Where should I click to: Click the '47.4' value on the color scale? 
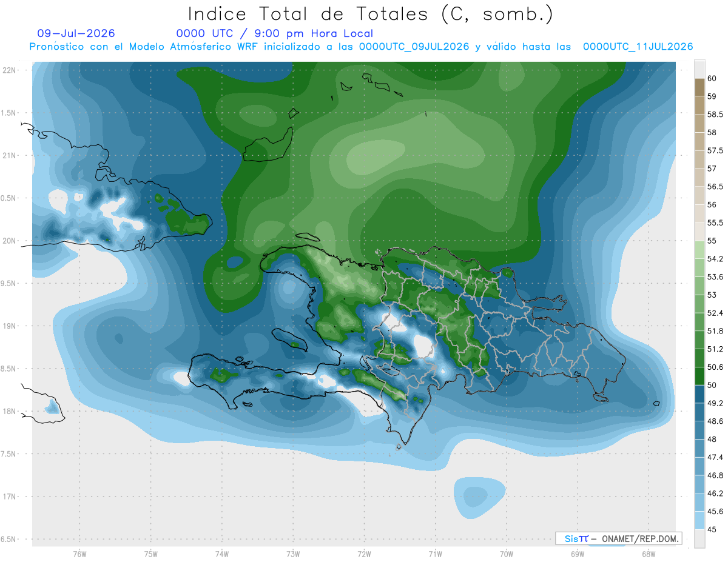715,457
